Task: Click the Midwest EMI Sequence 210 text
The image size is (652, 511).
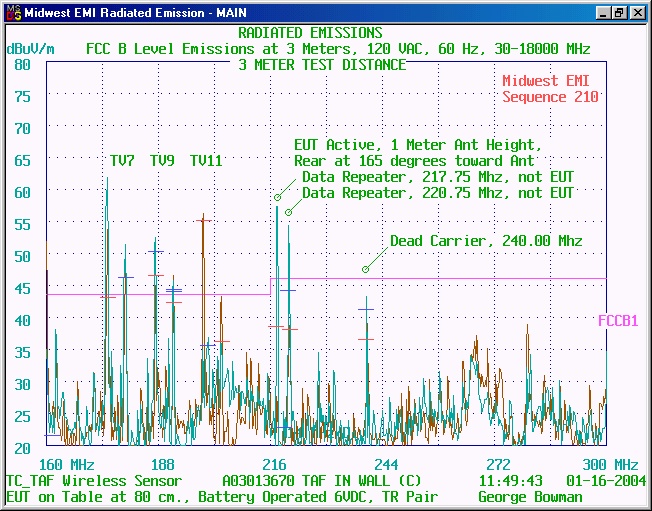Action: 550,89
